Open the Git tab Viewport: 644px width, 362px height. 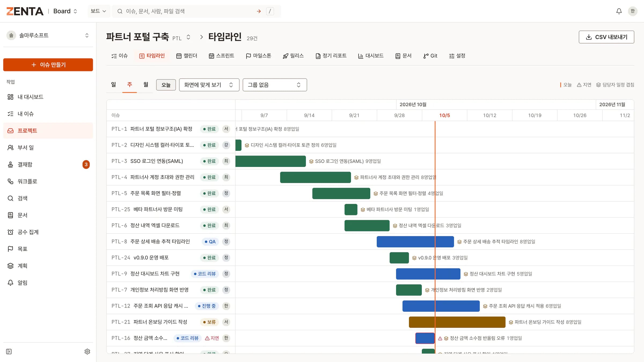[430, 56]
